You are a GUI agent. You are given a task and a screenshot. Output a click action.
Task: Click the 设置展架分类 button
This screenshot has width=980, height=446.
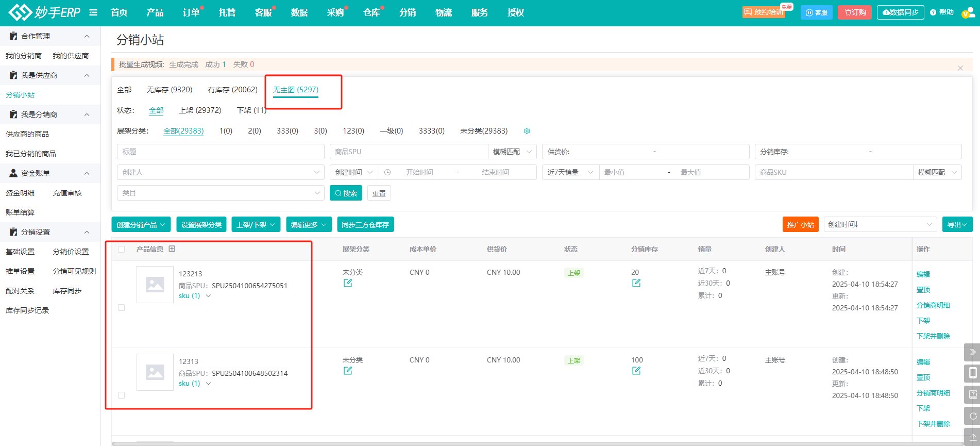click(201, 224)
